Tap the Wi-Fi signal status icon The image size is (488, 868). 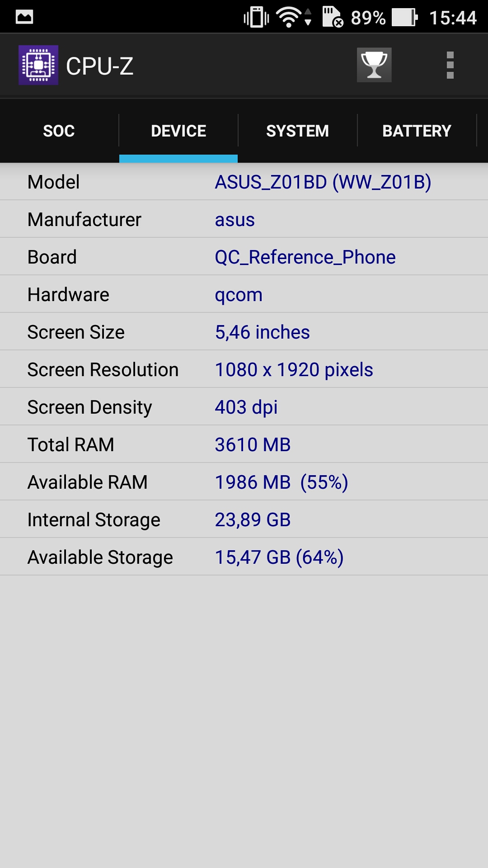294,18
